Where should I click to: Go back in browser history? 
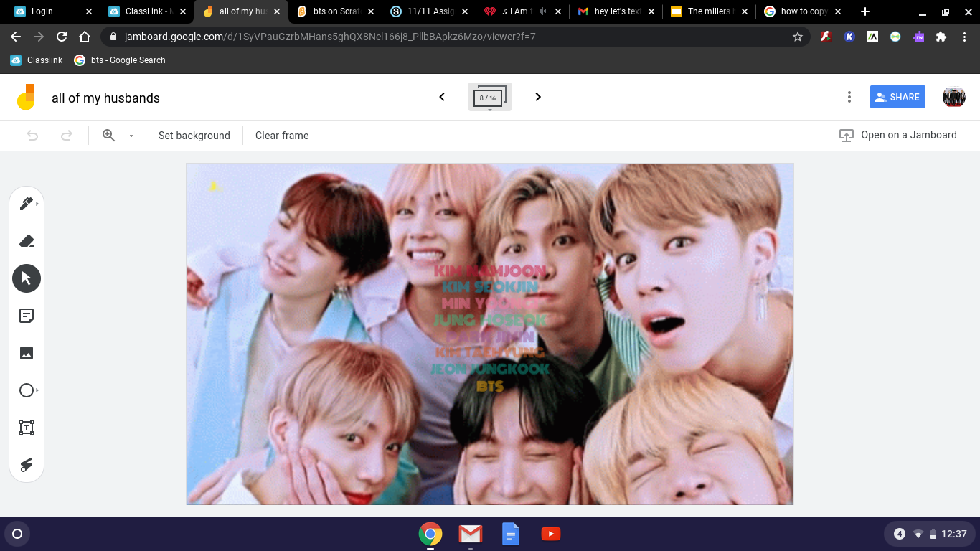pyautogui.click(x=16, y=37)
